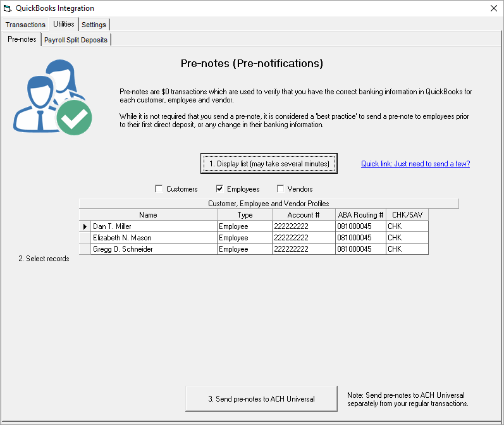The width and height of the screenshot is (504, 425).
Task: Click the CHK/SAV cell for Gregg O. Schneider
Action: coord(407,249)
